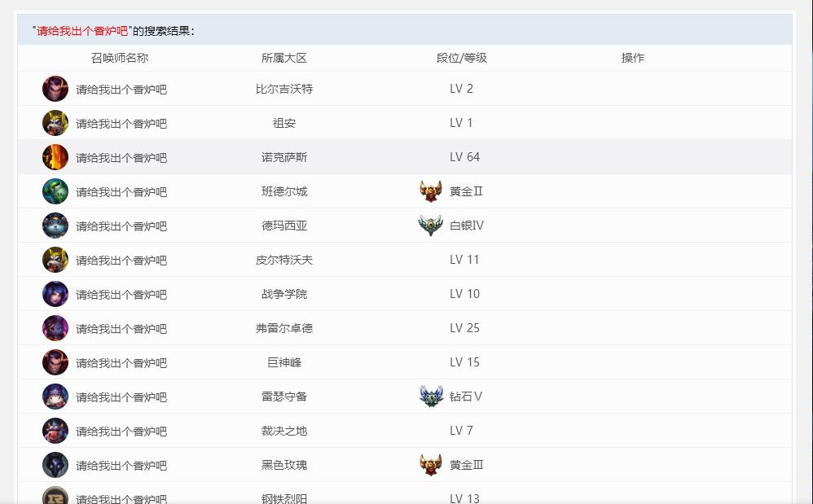The height and width of the screenshot is (504, 813).
Task: Click the 黄金III rank badge icon
Action: (x=431, y=465)
